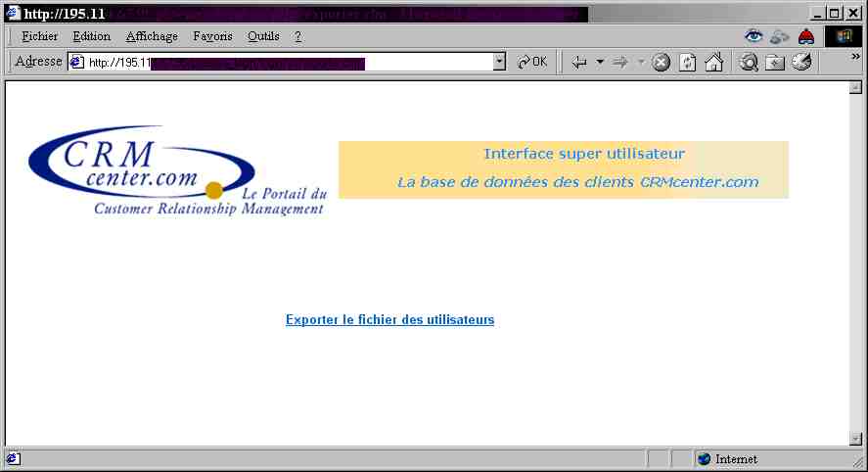
Task: Click the red hat icon
Action: (x=806, y=37)
